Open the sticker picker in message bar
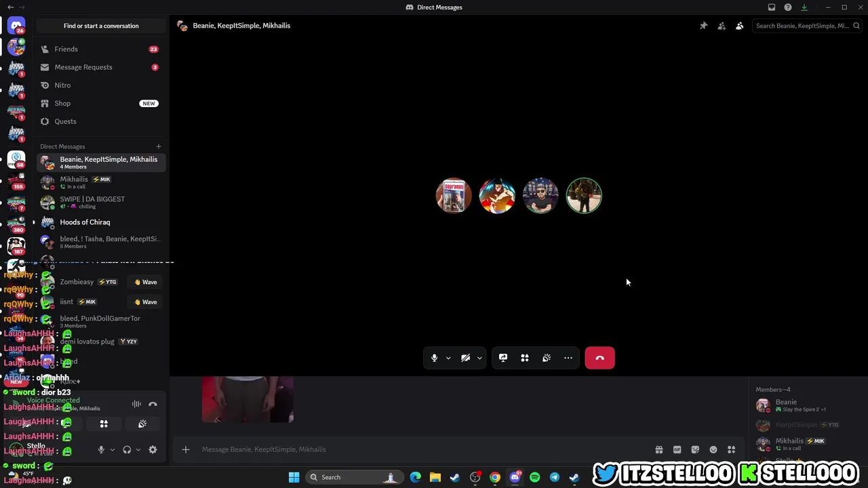The image size is (868, 488). (695, 449)
